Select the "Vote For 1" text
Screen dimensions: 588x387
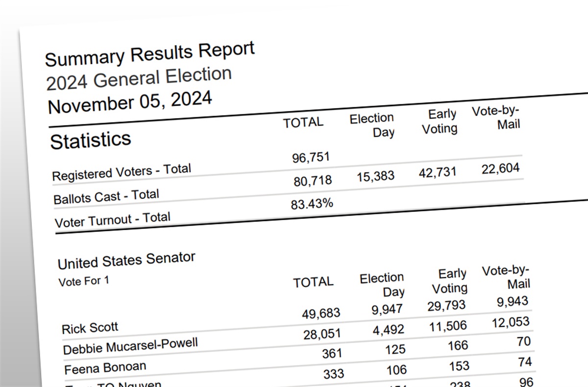point(83,282)
